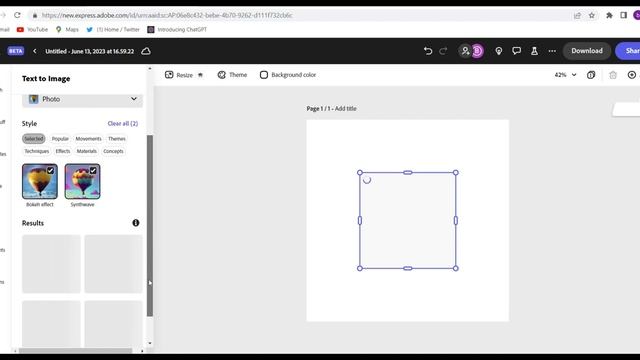Open the lightbulb tips icon
The height and width of the screenshot is (360, 640).
pos(498,51)
